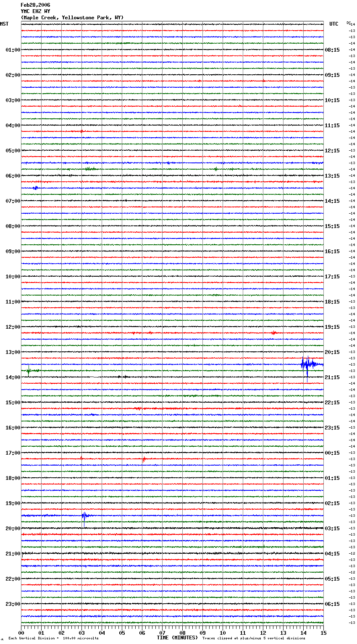Viewport: 357px width, 644px height.
Task: Click the 20:15 UTC time label
Action: pyautogui.click(x=332, y=352)
